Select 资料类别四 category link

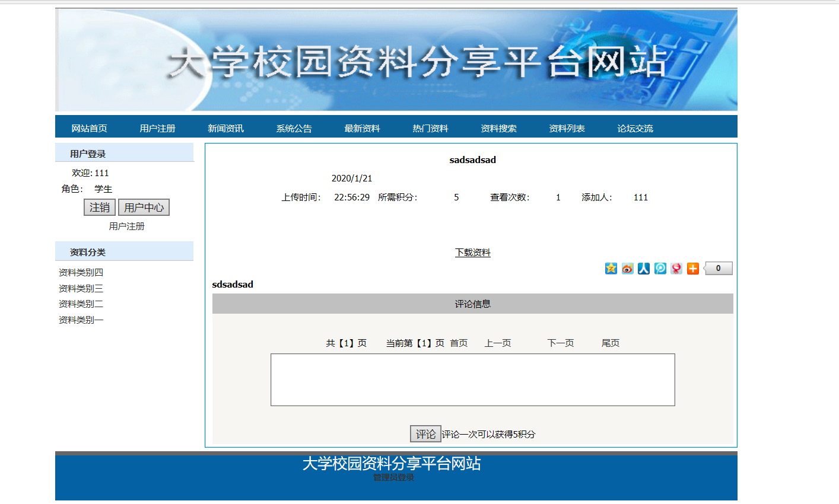click(x=81, y=273)
